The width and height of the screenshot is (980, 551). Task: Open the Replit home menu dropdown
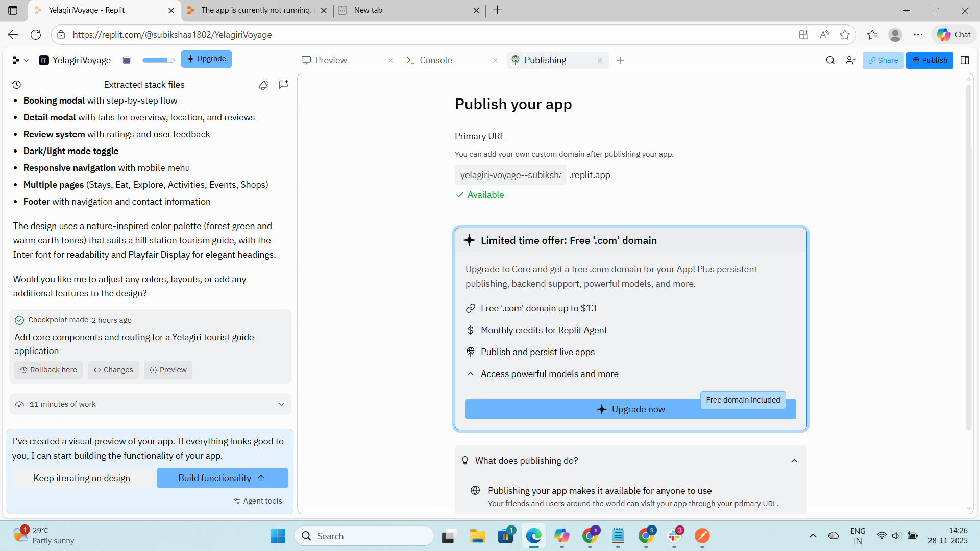pos(20,60)
